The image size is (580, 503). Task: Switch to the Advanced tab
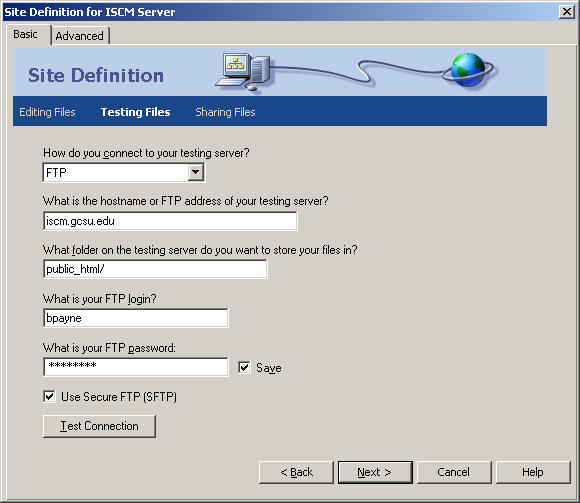[x=80, y=36]
